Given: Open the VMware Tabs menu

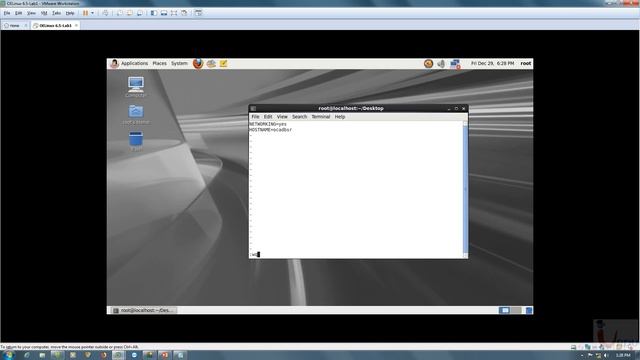Looking at the screenshot, I should [x=56, y=13].
